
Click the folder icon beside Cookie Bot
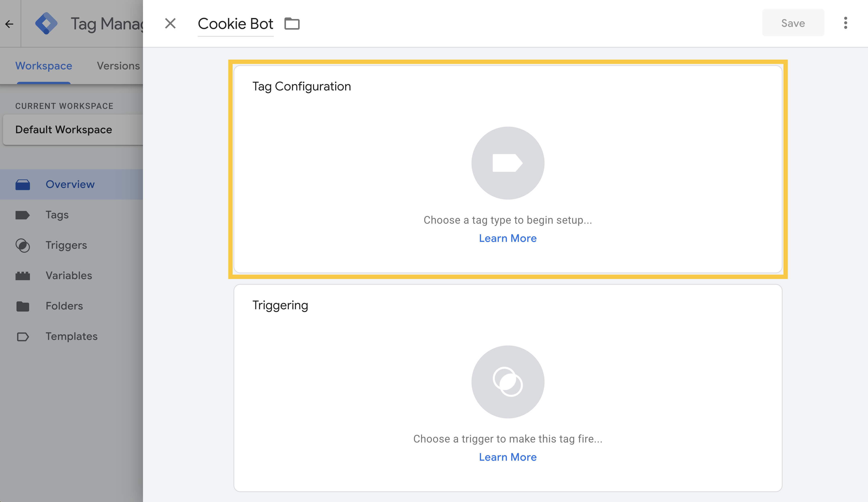coord(292,24)
